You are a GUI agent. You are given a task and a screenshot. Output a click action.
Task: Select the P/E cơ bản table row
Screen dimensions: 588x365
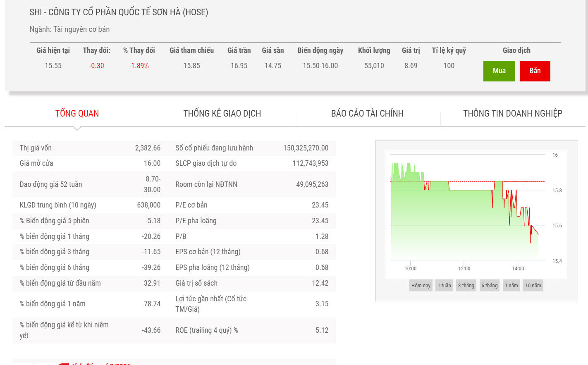coord(251,205)
